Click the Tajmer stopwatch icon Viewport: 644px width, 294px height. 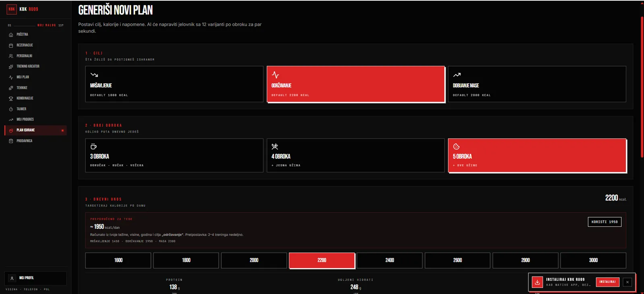(11, 109)
